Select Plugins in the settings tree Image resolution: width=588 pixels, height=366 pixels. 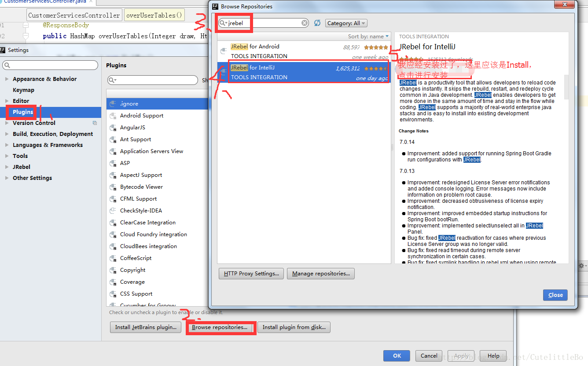coord(23,112)
